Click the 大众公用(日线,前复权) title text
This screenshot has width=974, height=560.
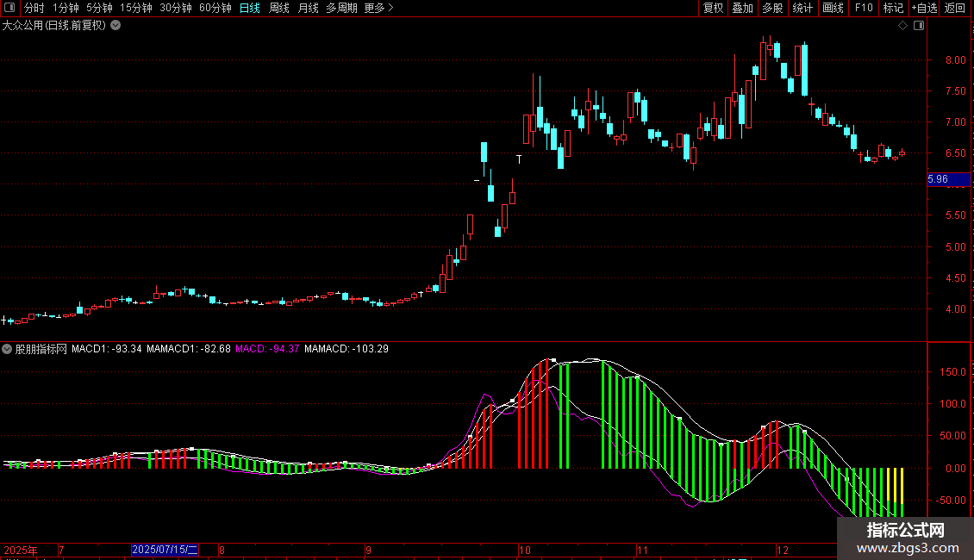click(x=54, y=26)
